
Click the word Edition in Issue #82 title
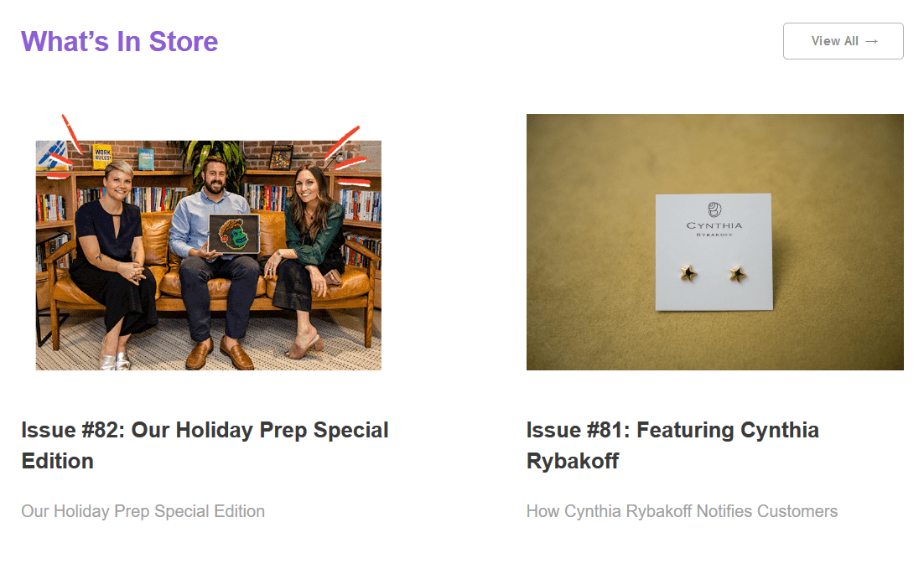[58, 460]
